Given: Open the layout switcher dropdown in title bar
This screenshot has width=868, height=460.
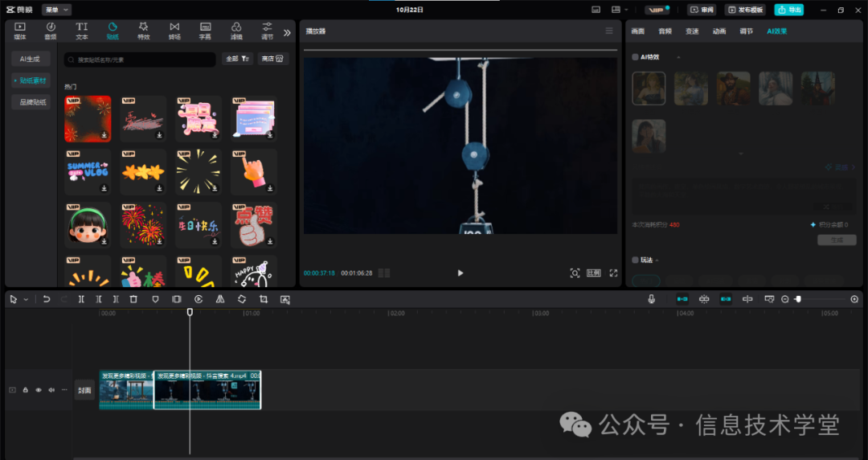Looking at the screenshot, I should click(x=620, y=10).
